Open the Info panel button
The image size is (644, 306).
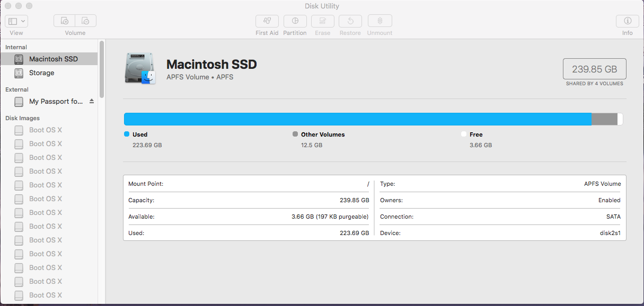click(x=628, y=21)
